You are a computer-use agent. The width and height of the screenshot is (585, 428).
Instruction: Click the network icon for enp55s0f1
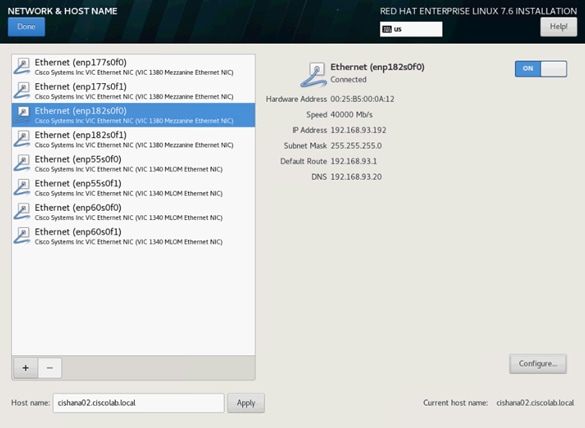[22, 188]
